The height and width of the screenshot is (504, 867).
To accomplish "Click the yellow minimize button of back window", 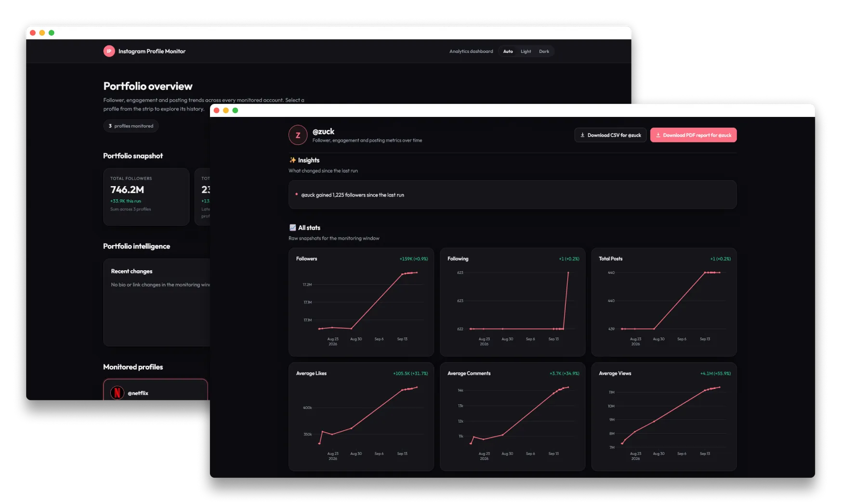I will coord(42,33).
